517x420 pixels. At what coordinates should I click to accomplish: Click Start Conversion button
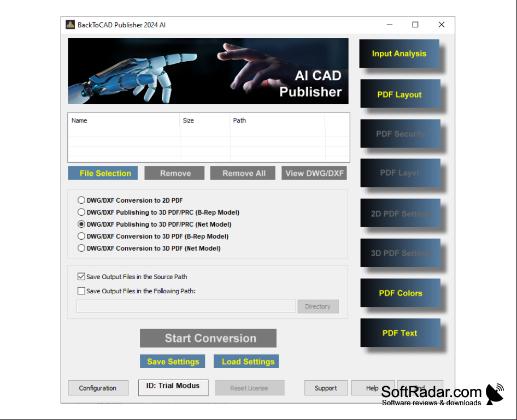pyautogui.click(x=208, y=338)
